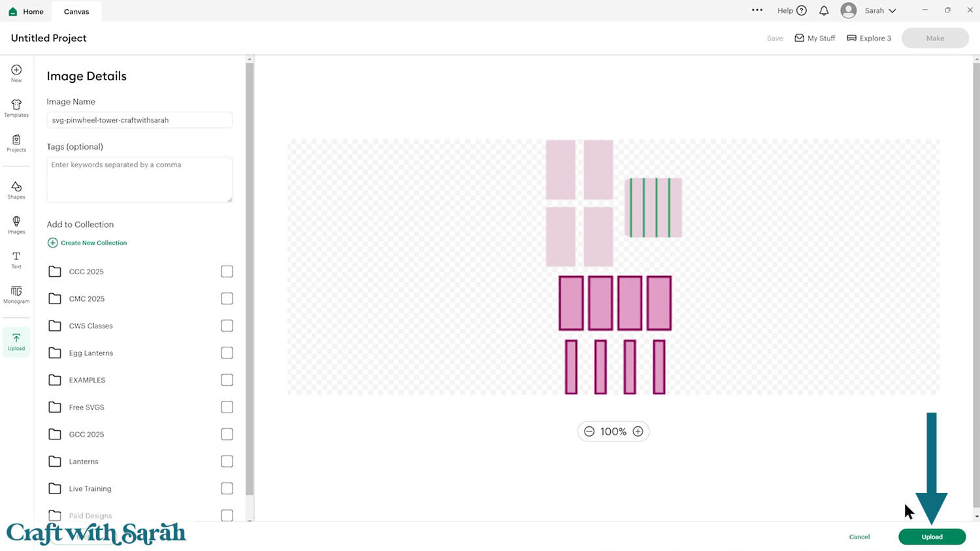This screenshot has width=980, height=551.
Task: Click the Sarah profile avatar
Action: pos(849,10)
